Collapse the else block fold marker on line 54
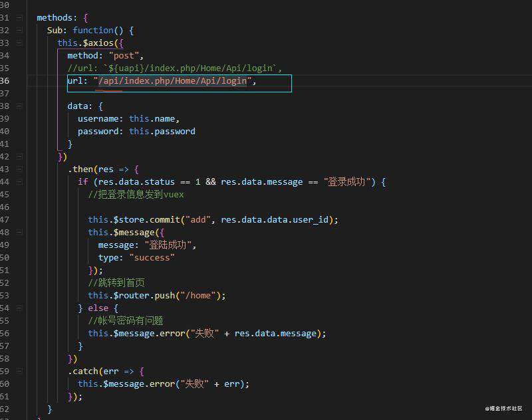 pos(19,308)
